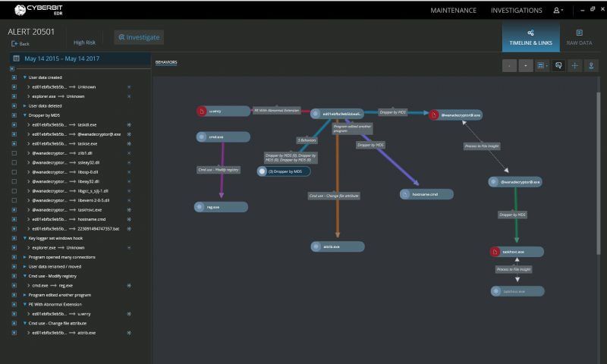The width and height of the screenshot is (607, 364).
Task: Toggle the checkbox for Dropper by MD5 group
Action: [14, 115]
